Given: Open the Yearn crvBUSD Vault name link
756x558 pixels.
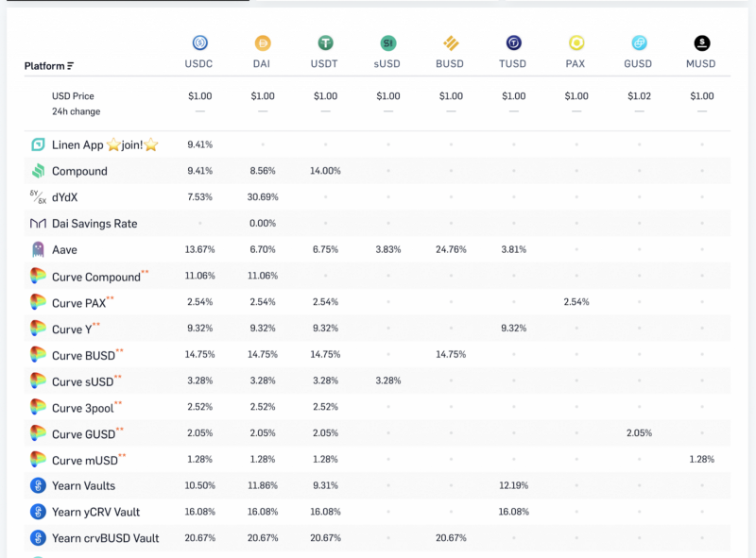Looking at the screenshot, I should (106, 538).
